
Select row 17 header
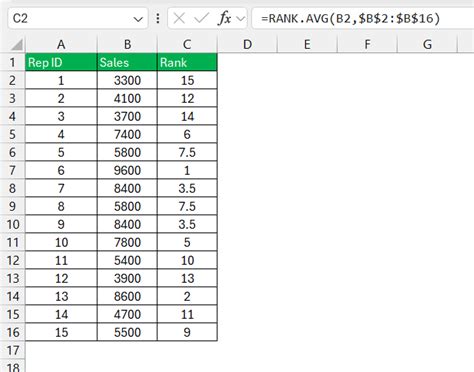tap(13, 350)
